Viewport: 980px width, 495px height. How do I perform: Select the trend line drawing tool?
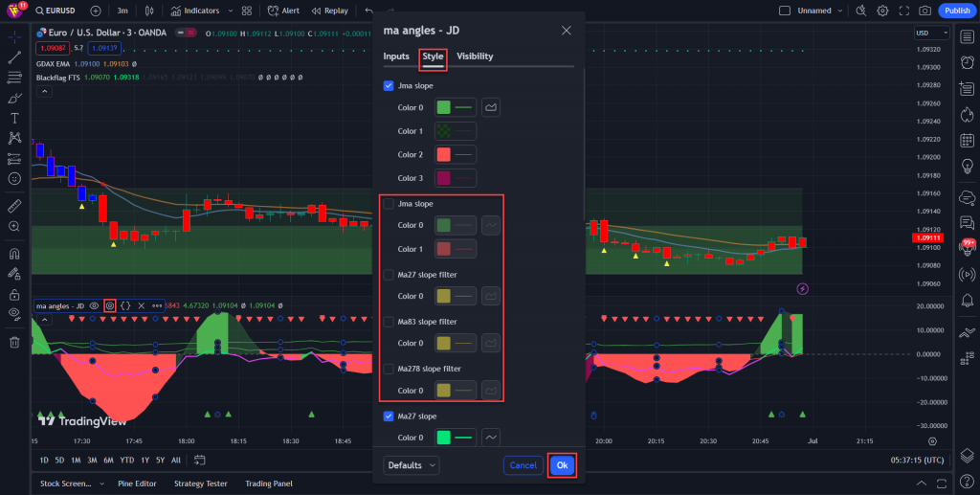tap(14, 57)
